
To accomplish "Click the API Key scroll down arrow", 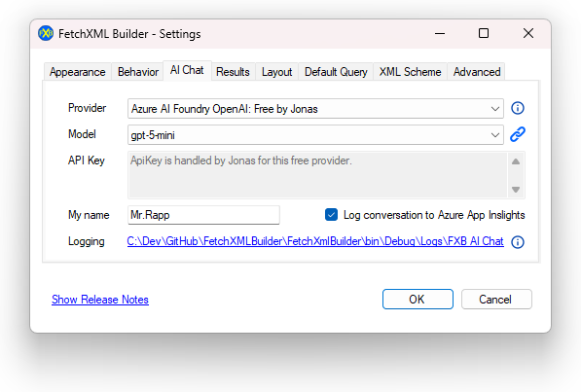I will [x=516, y=190].
